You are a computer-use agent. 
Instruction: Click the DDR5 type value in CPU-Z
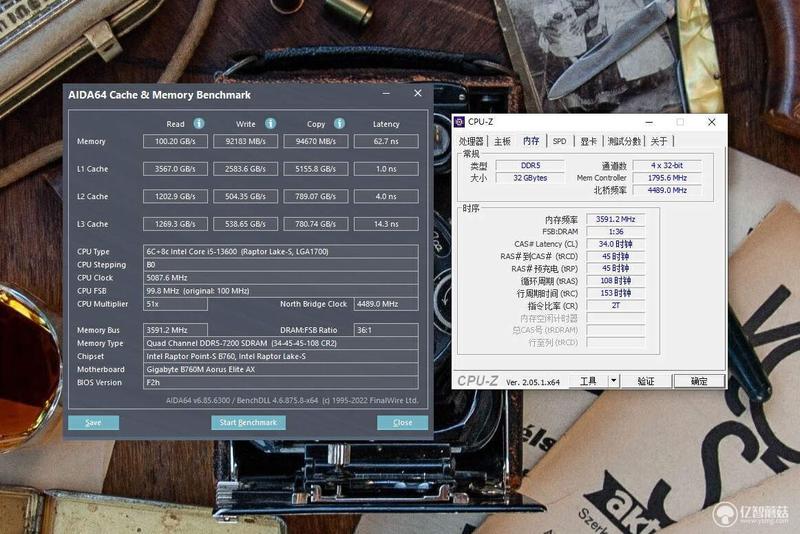click(x=531, y=165)
